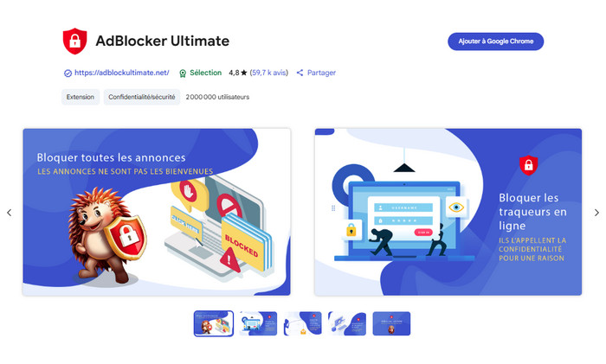Open the Bloquer toutes les annonces slide
Image resolution: width=606 pixels, height=364 pixels.
157,213
